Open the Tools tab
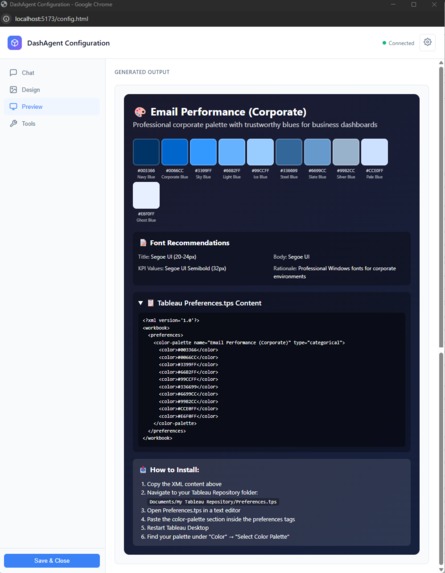 52,124
